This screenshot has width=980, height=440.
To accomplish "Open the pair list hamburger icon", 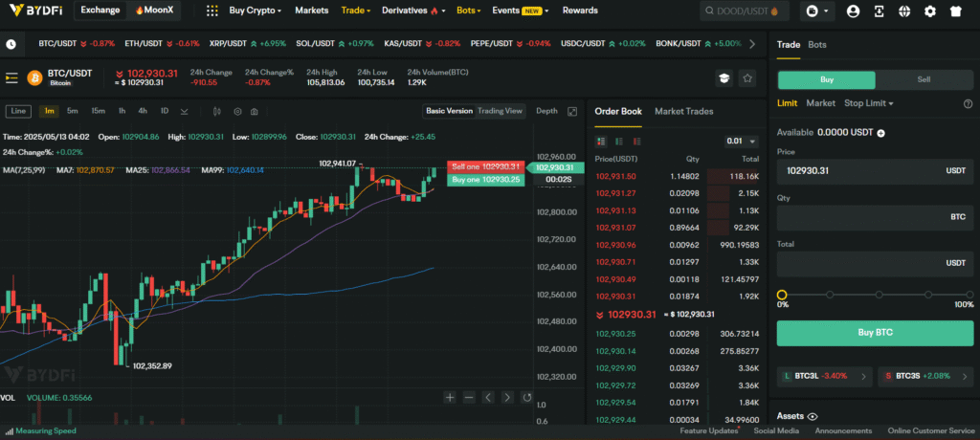I will 11,78.
